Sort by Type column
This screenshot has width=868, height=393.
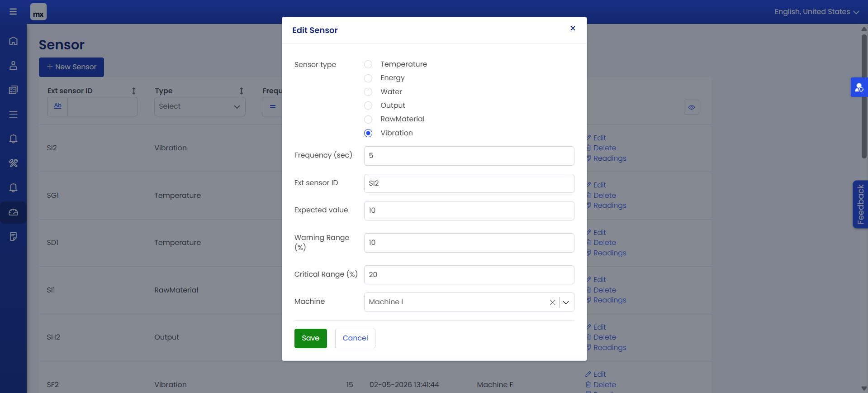[x=242, y=91]
